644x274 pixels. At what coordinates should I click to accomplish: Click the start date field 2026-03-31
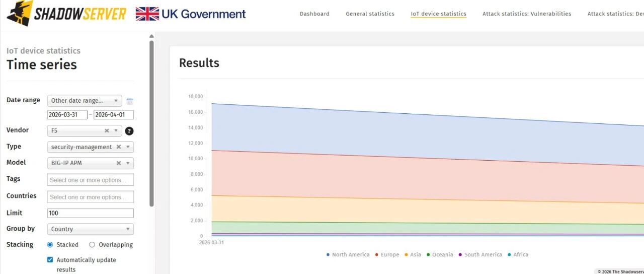(67, 115)
